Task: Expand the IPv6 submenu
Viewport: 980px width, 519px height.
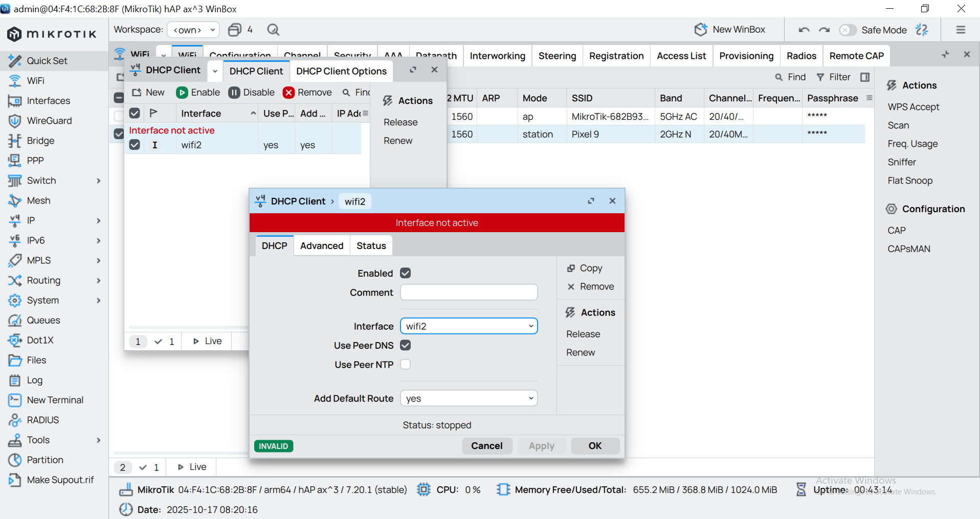Action: (x=98, y=240)
